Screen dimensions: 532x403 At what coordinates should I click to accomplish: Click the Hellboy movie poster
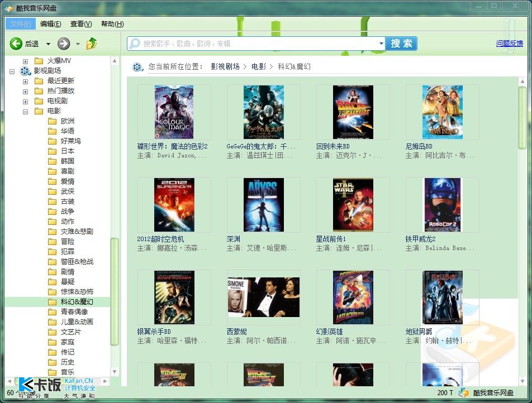tap(443, 298)
